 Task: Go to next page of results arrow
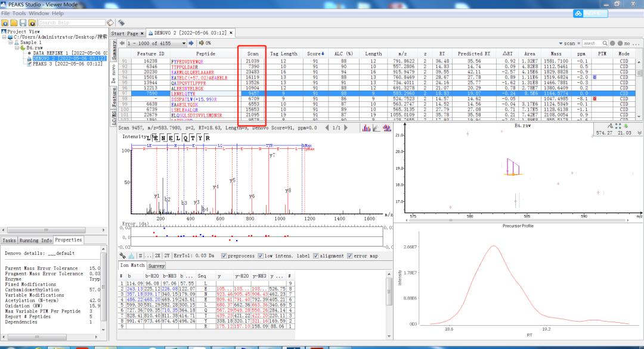[x=191, y=43]
